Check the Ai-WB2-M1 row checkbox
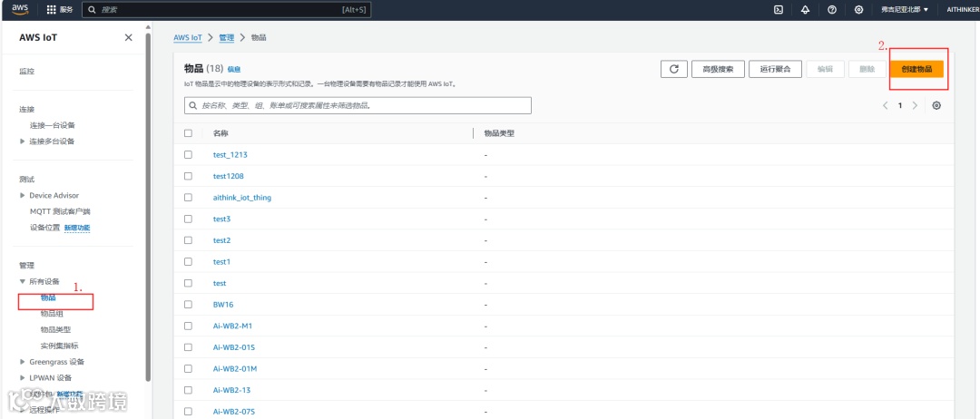Screen dimensions: 980x419 tap(188, 326)
